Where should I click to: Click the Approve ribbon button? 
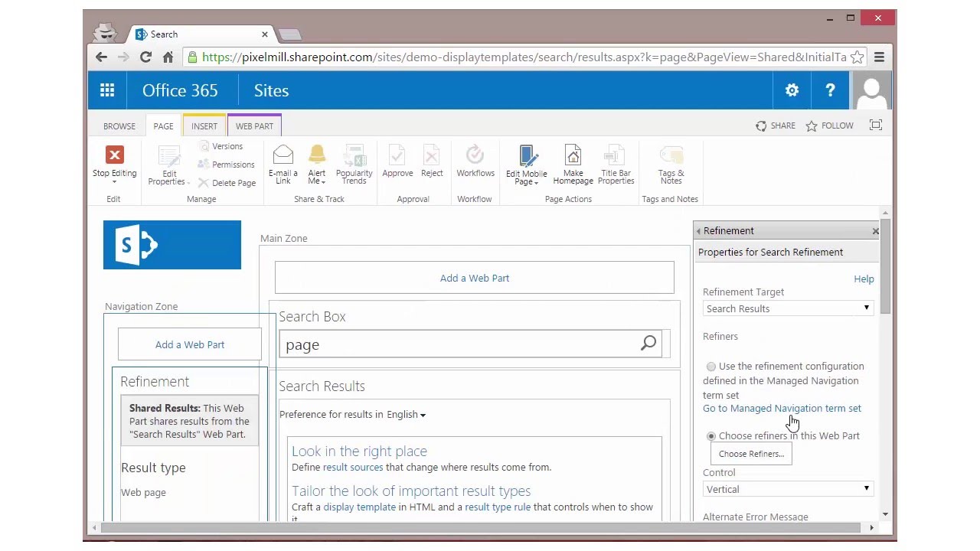coord(397,161)
